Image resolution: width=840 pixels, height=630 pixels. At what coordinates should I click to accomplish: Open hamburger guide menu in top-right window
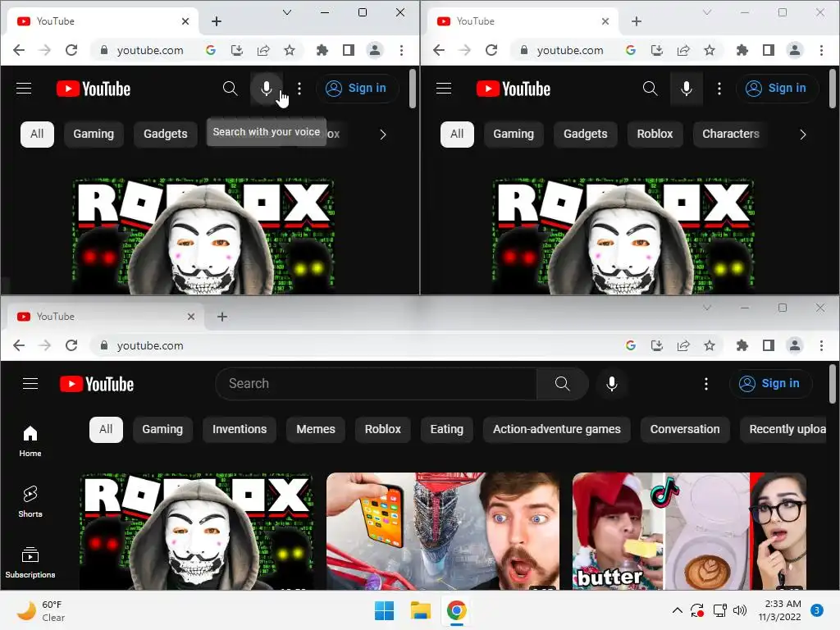click(444, 89)
